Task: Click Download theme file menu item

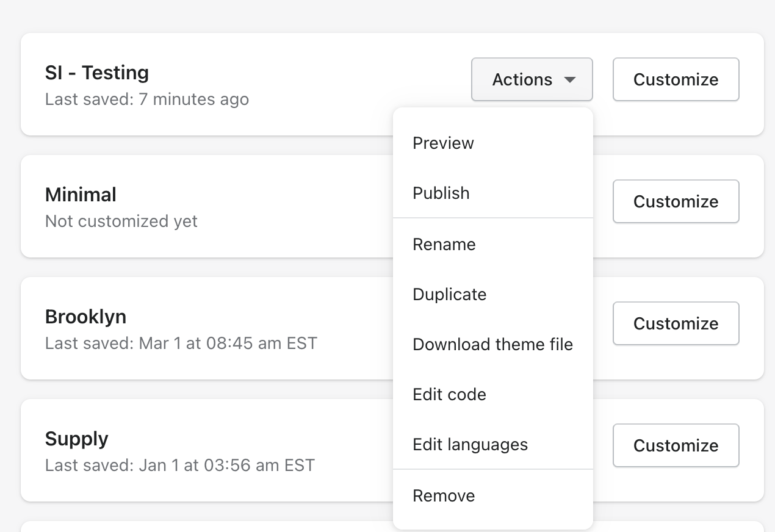Action: [x=492, y=345]
